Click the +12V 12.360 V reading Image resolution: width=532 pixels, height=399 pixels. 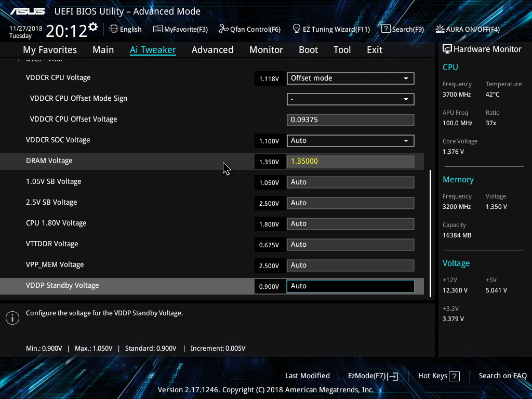pos(455,290)
